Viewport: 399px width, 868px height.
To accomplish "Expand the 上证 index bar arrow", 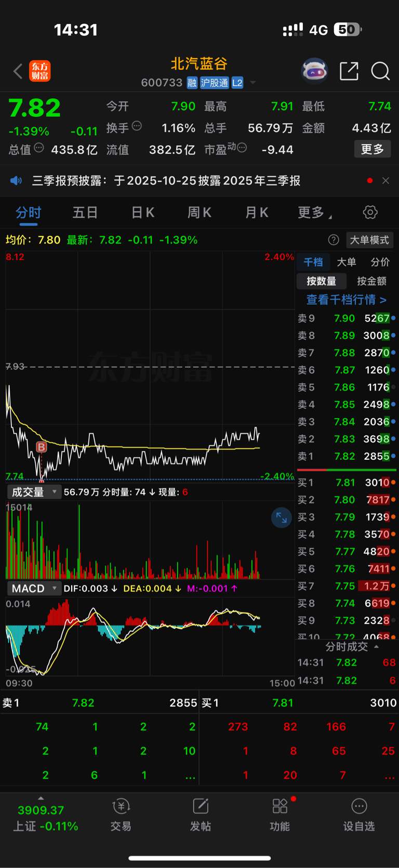I will tap(41, 798).
